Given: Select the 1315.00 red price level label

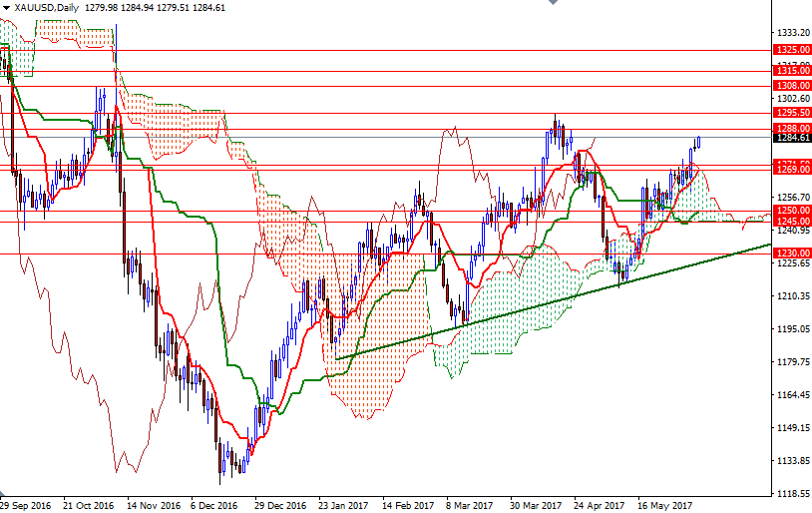Looking at the screenshot, I should [x=791, y=71].
